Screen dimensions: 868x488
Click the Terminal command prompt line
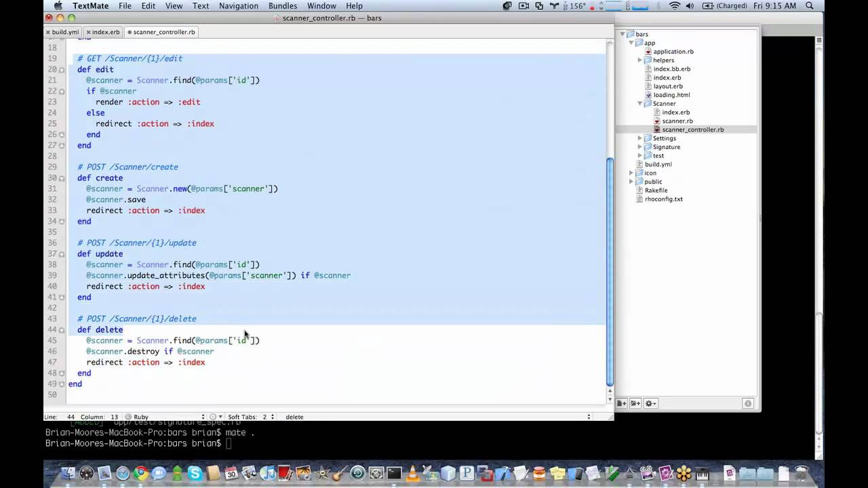138,443
